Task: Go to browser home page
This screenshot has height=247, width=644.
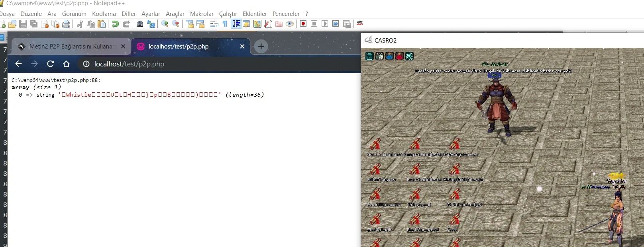Action: pos(66,64)
